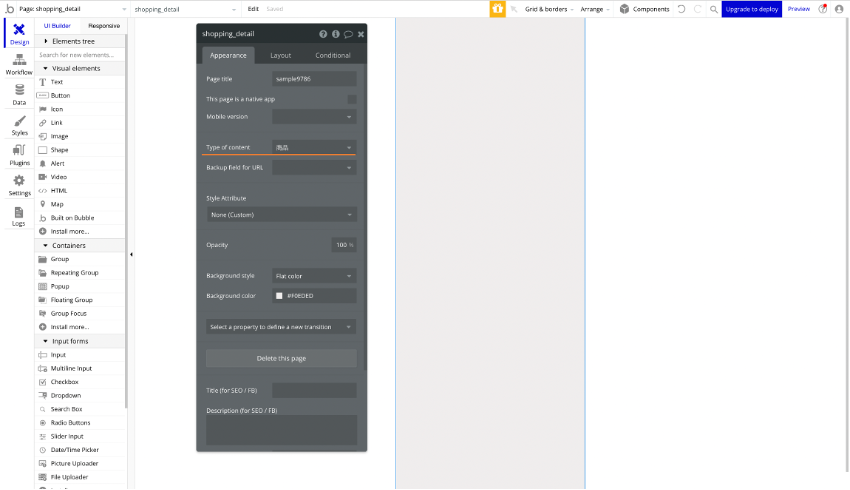850x490 pixels.
Task: Expand the Elements tree
Action: [46, 41]
